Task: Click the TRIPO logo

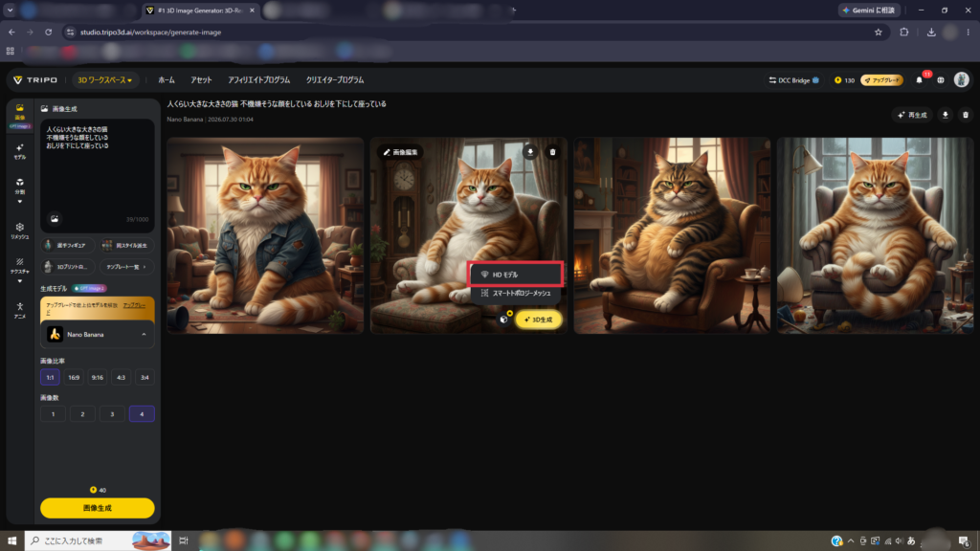Action: point(35,80)
